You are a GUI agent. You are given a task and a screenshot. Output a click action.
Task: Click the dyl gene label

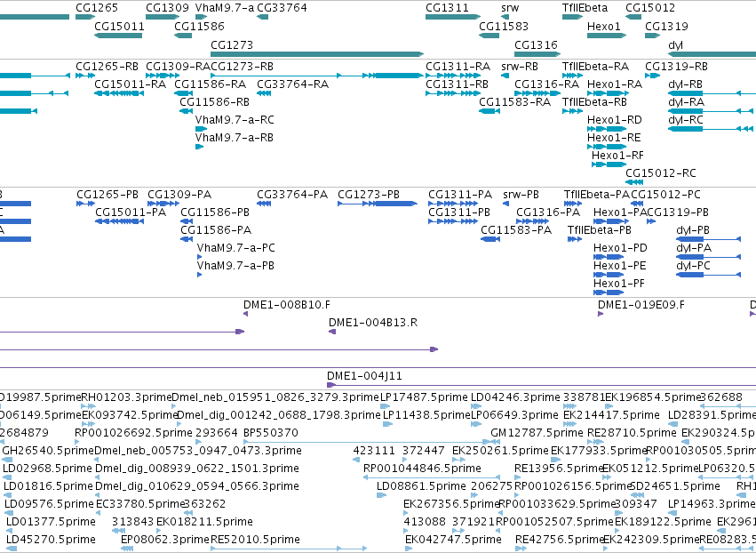click(x=675, y=44)
